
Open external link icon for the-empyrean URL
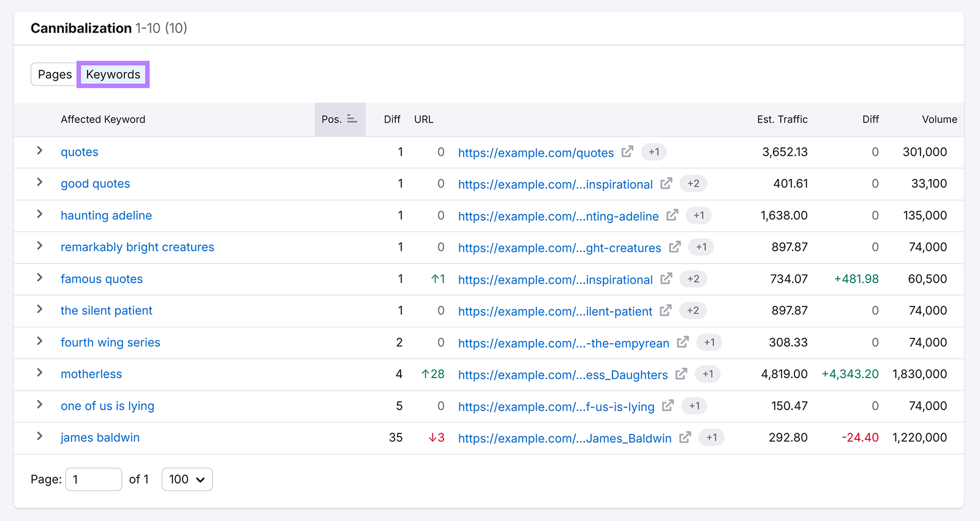(x=683, y=342)
